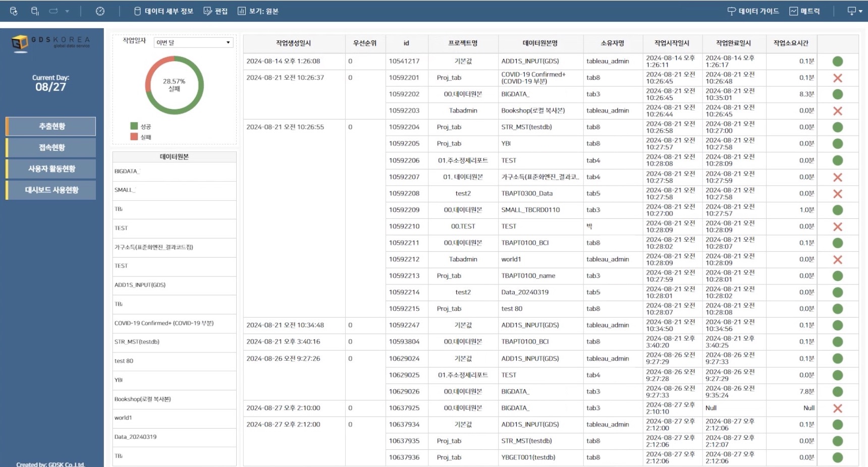This screenshot has width=868, height=467.
Task: Click the red X status for id 10592201
Action: [x=838, y=78]
